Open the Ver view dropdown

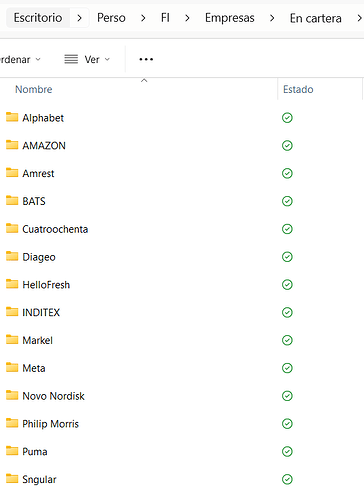tap(87, 59)
